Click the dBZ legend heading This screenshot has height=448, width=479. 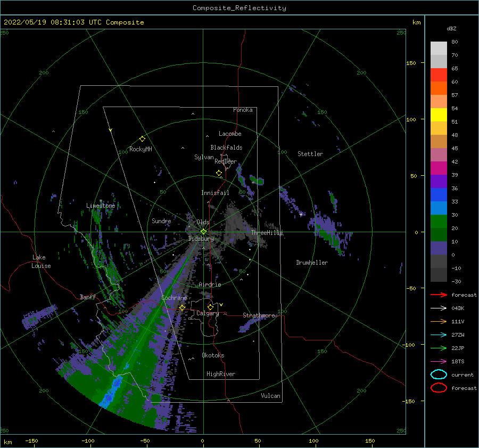click(451, 28)
